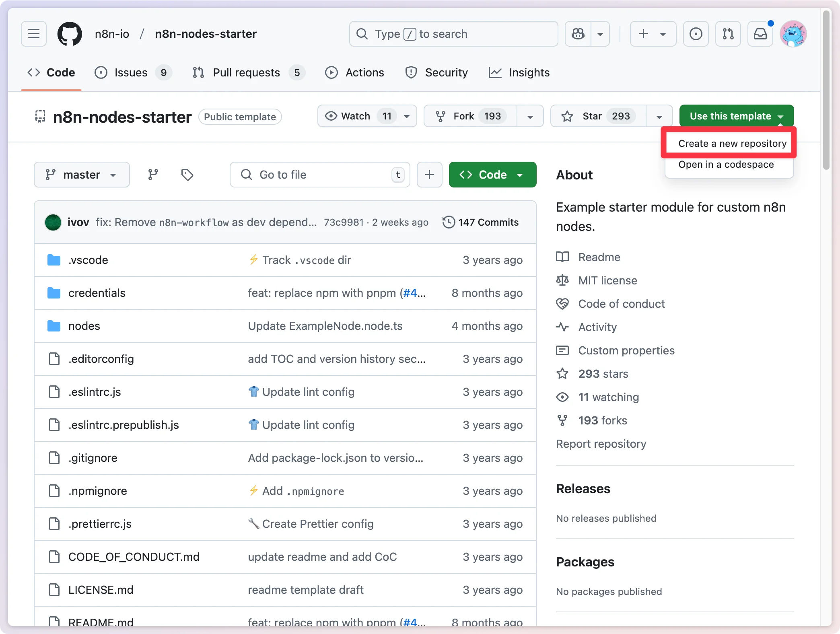Open the notifications inbox icon
Screen dimensions: 840x634
pyautogui.click(x=760, y=34)
